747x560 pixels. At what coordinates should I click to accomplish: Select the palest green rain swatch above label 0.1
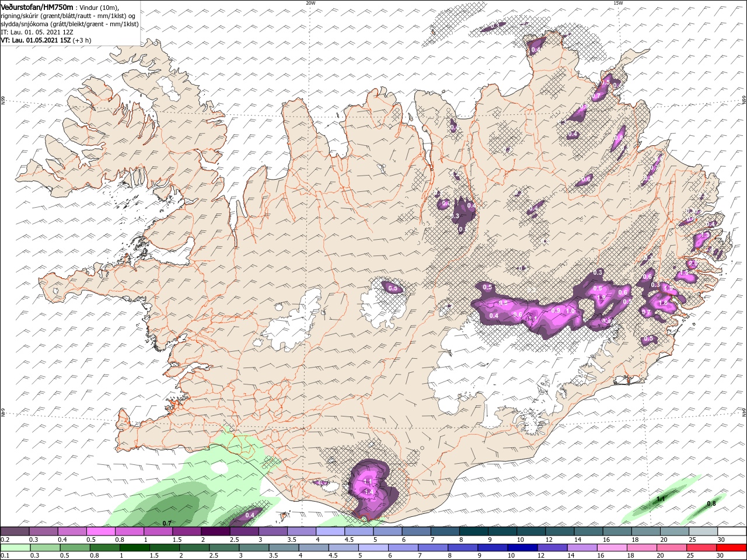[15, 548]
